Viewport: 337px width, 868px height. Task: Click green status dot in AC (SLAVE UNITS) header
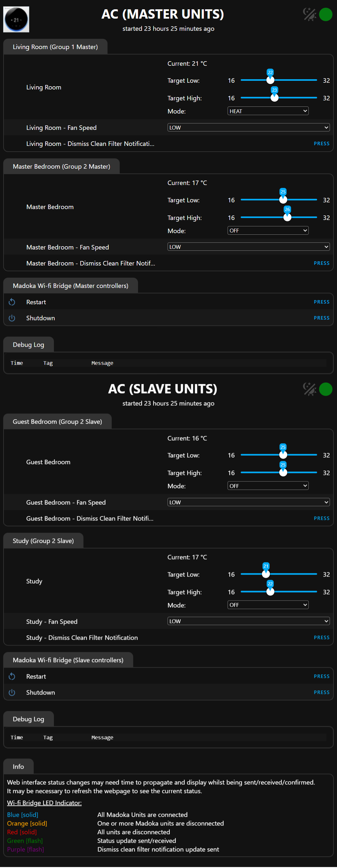pyautogui.click(x=325, y=389)
